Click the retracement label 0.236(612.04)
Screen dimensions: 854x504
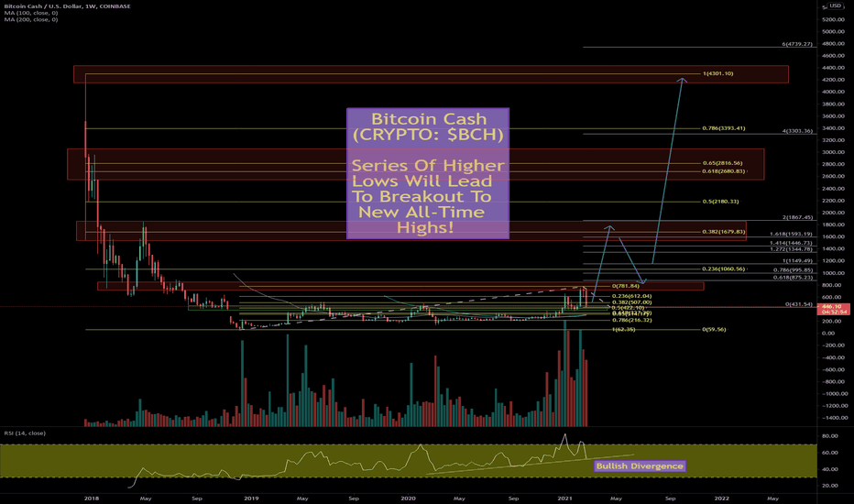631,296
